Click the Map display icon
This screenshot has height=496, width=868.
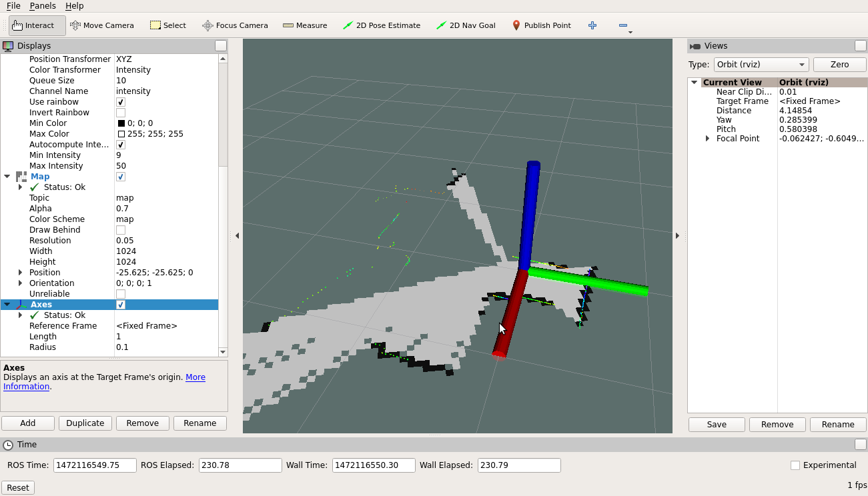21,177
